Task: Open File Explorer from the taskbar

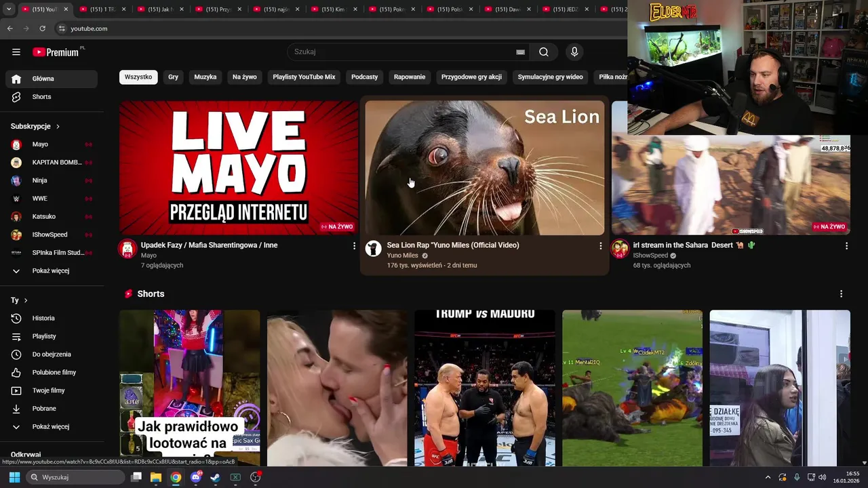Action: point(155,477)
